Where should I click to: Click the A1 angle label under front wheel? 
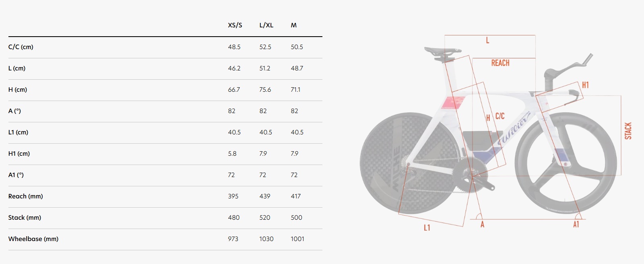(x=576, y=225)
